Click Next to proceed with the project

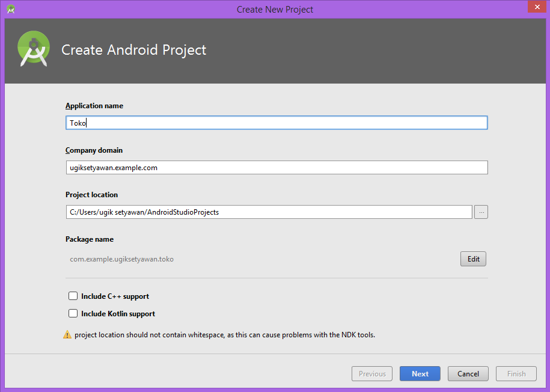(420, 373)
